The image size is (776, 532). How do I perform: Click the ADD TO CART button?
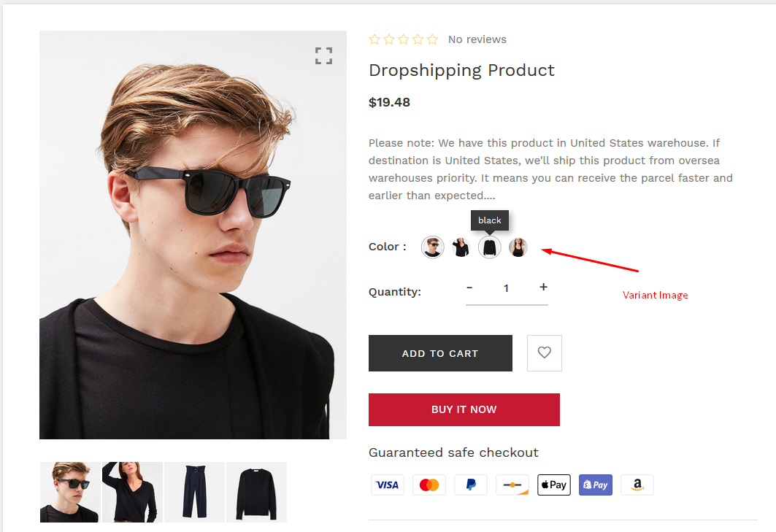[x=440, y=353]
